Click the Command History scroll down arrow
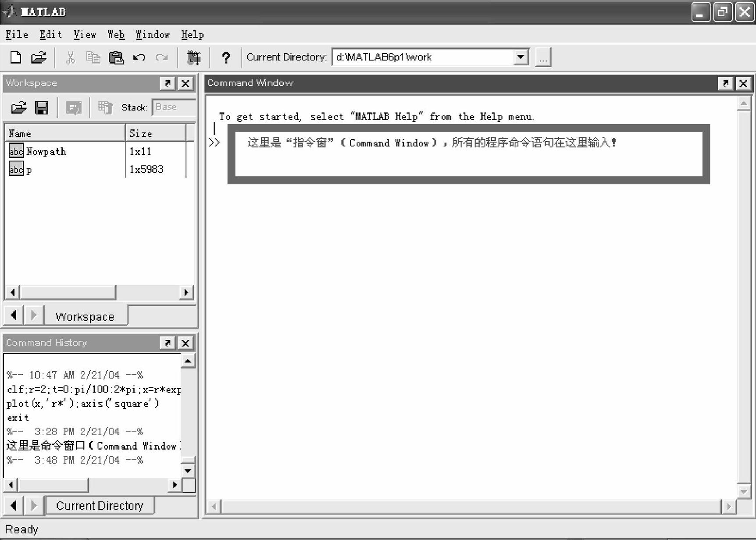 (x=188, y=471)
